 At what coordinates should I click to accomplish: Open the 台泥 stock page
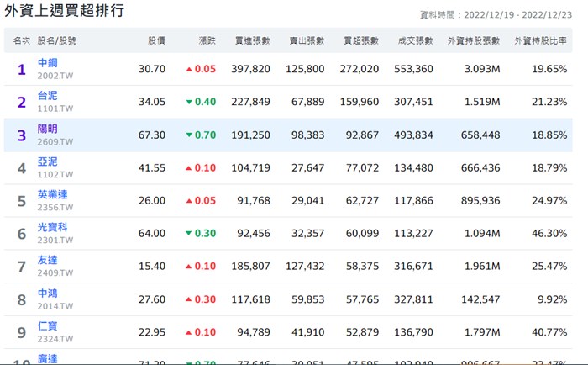pyautogui.click(x=48, y=96)
